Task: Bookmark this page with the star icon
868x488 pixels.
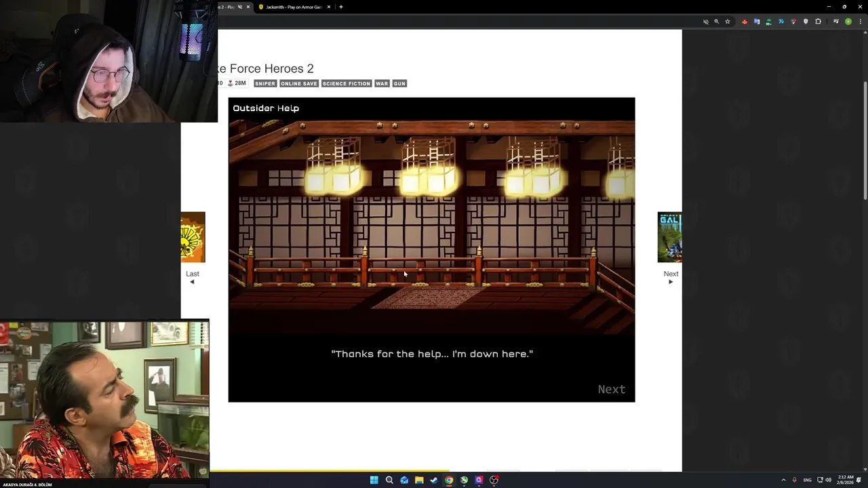Action: point(728,22)
